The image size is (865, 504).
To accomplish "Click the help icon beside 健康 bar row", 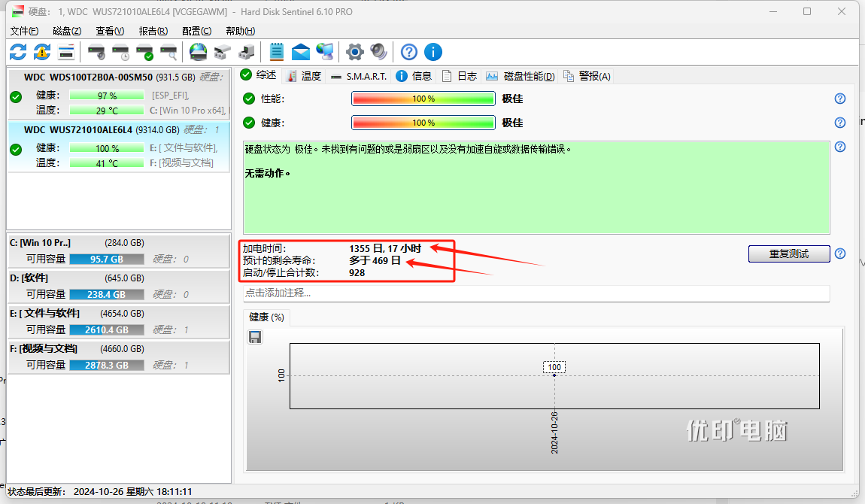I will [840, 123].
